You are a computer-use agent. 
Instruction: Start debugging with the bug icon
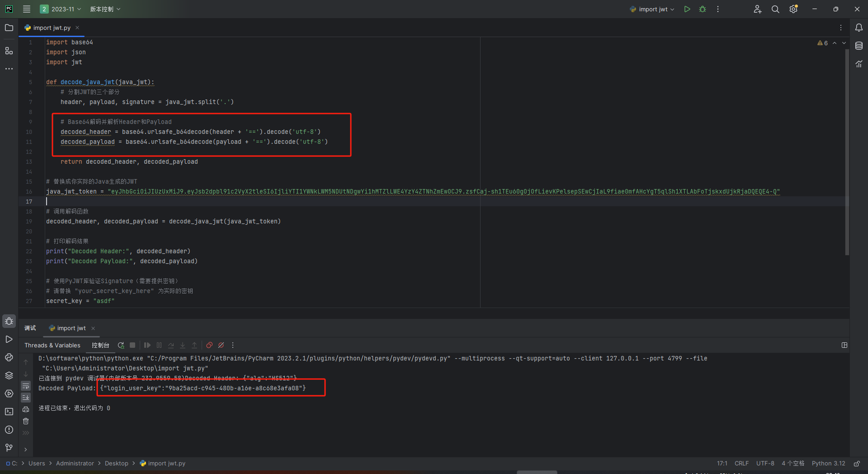[x=703, y=9]
